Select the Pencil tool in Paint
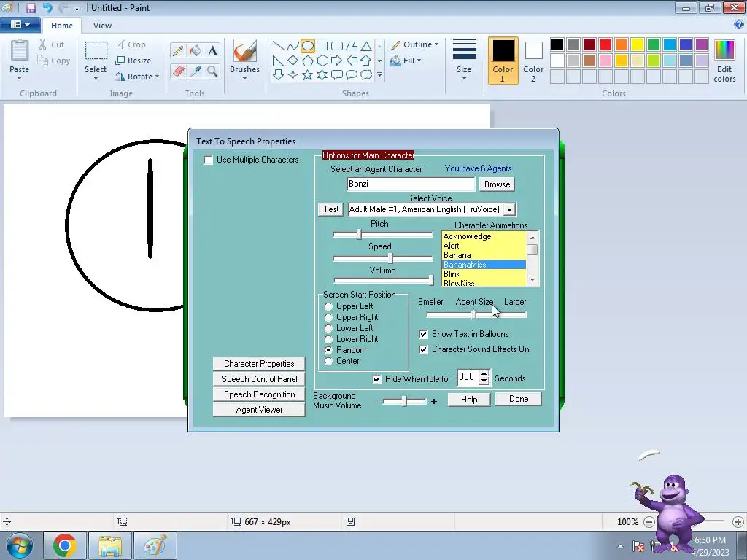 click(x=178, y=50)
